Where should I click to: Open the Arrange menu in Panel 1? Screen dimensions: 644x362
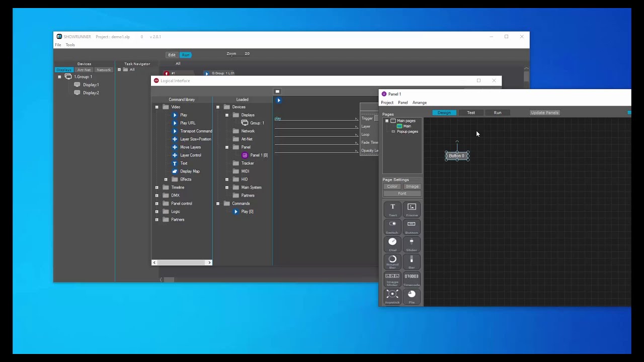[x=420, y=103]
